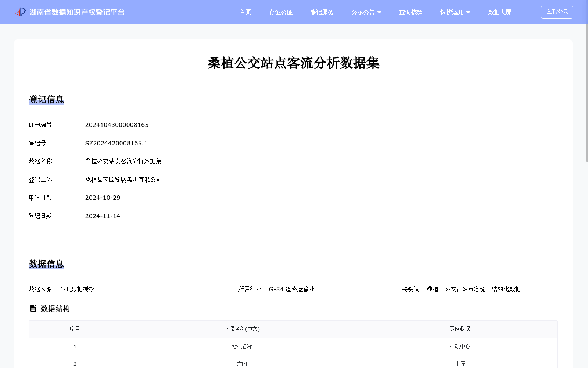Click the platform logo icon
588x368 pixels.
point(20,12)
